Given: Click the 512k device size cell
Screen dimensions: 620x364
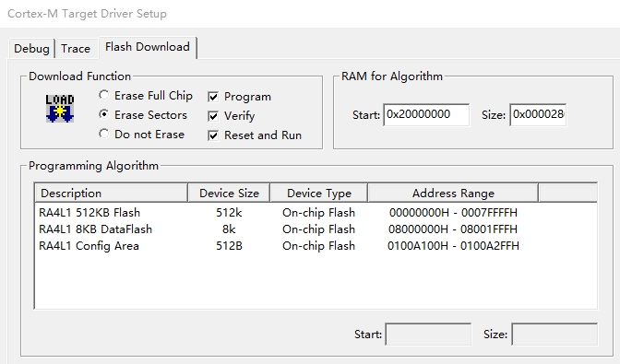Looking at the screenshot, I should click(229, 212).
